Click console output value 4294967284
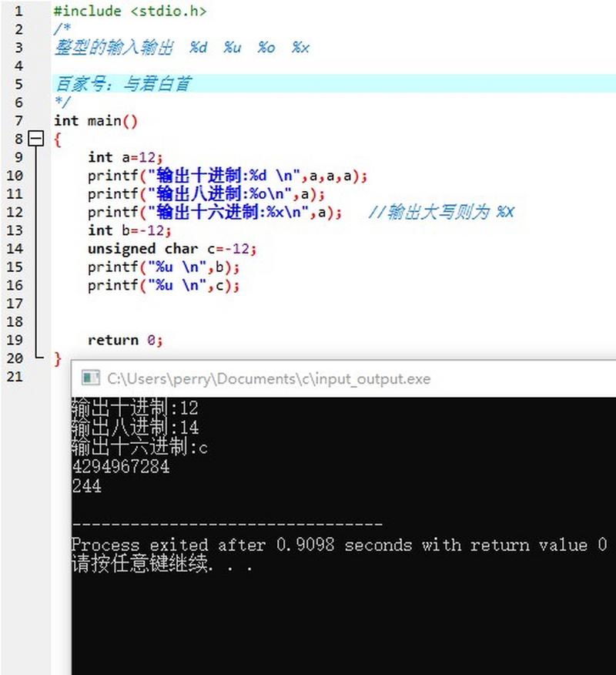616x675 pixels. click(x=121, y=467)
